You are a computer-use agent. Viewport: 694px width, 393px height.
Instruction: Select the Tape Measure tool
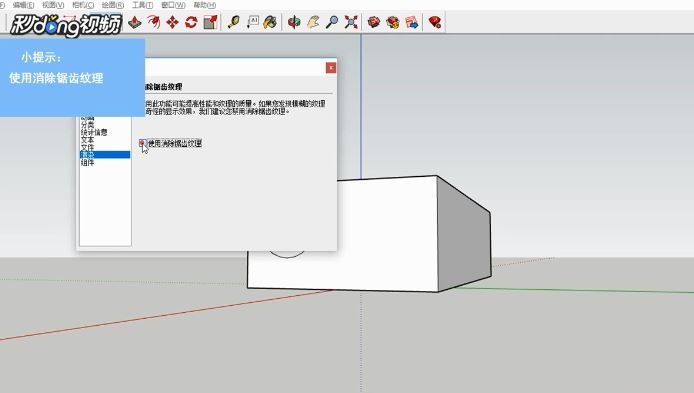(233, 22)
